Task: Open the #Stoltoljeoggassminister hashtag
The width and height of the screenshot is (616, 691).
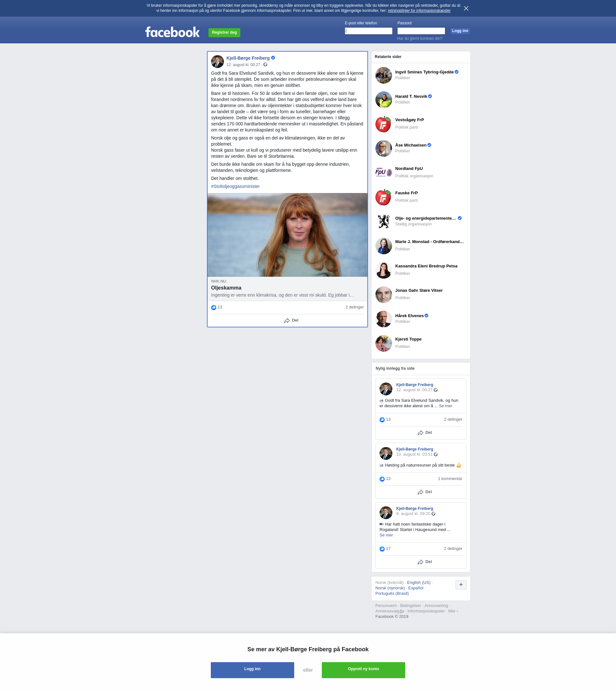Action: tap(235, 186)
